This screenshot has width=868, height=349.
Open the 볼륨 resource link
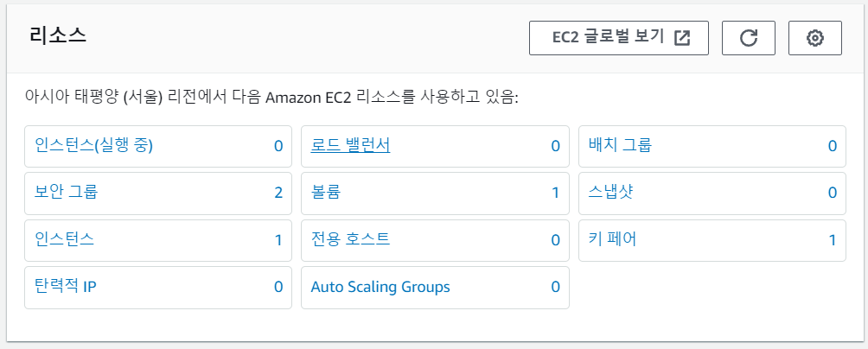(325, 192)
